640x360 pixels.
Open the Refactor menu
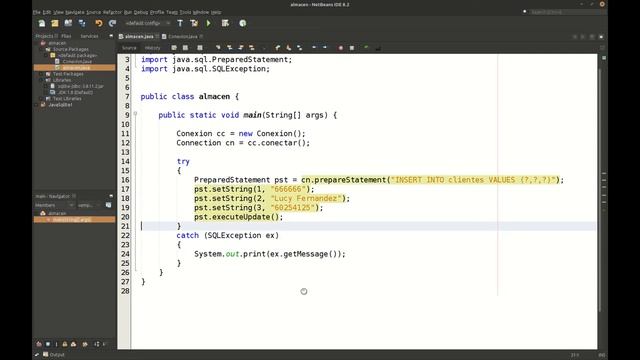(112, 12)
